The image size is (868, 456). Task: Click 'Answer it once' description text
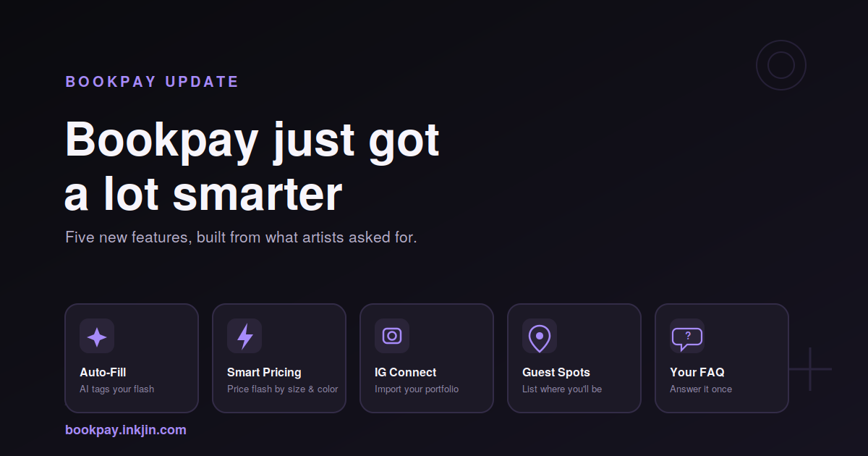[x=701, y=389]
